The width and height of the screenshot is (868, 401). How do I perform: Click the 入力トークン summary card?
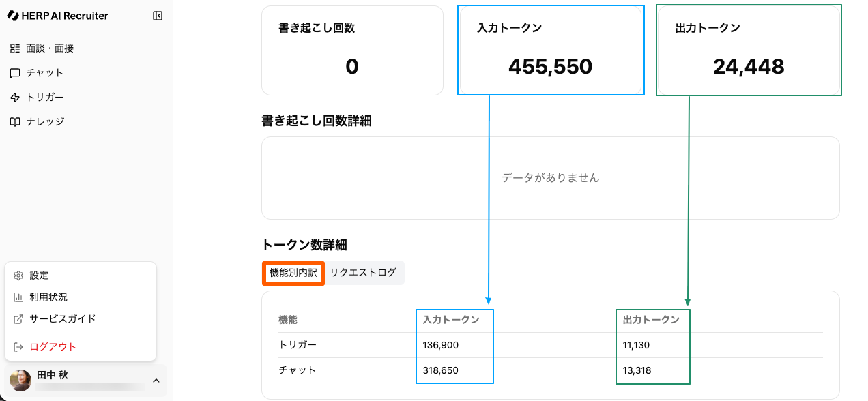click(551, 50)
